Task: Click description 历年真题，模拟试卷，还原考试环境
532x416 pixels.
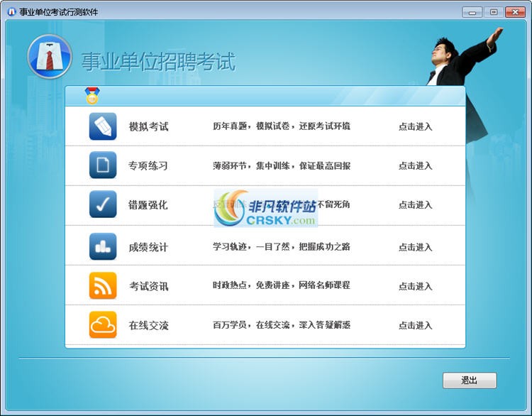Action: pos(282,126)
